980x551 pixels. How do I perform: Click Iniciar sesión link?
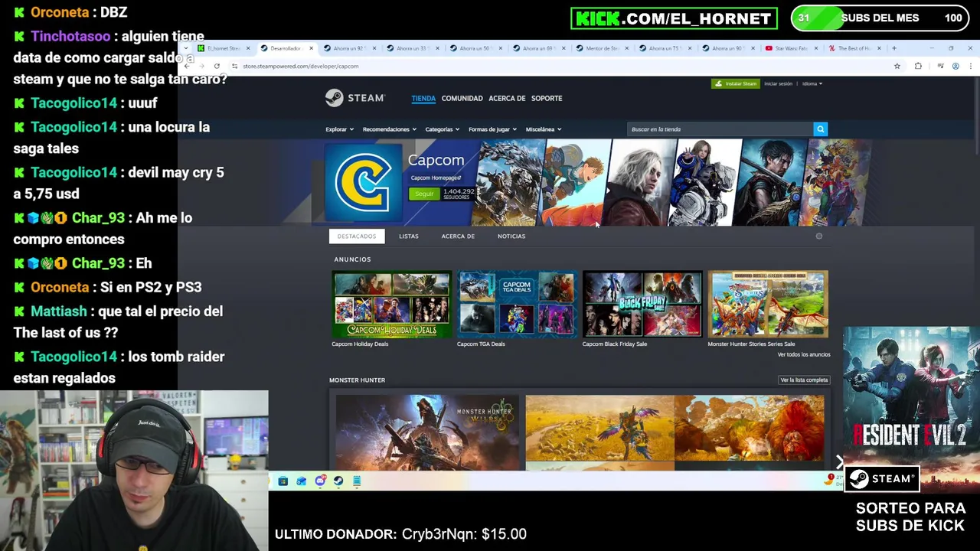[x=778, y=83]
